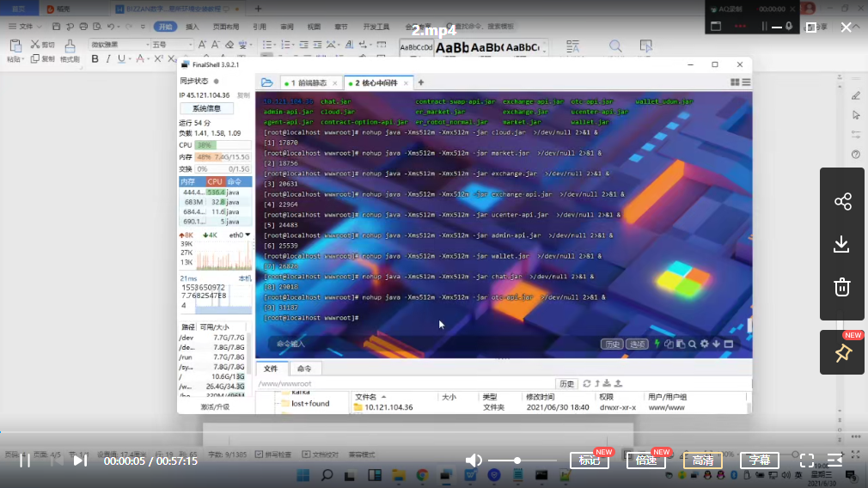Sort processes by 命令 column
The width and height of the screenshot is (868, 488).
pyautogui.click(x=235, y=181)
